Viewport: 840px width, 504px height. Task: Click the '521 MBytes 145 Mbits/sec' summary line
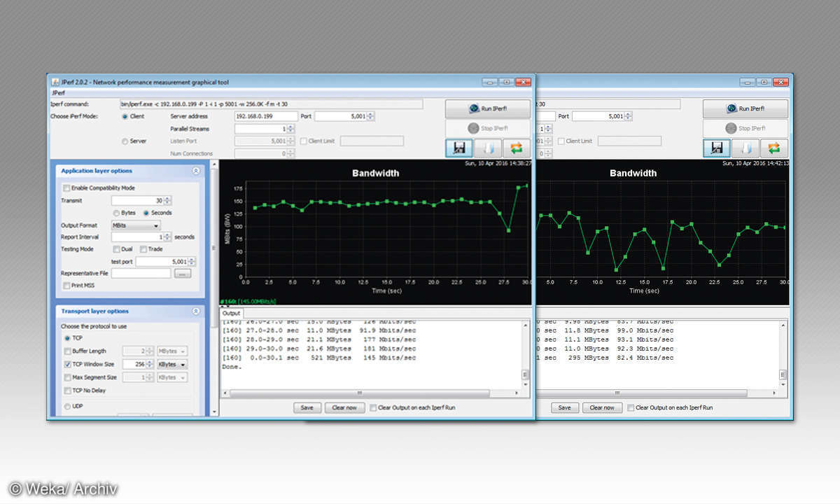tap(318, 358)
